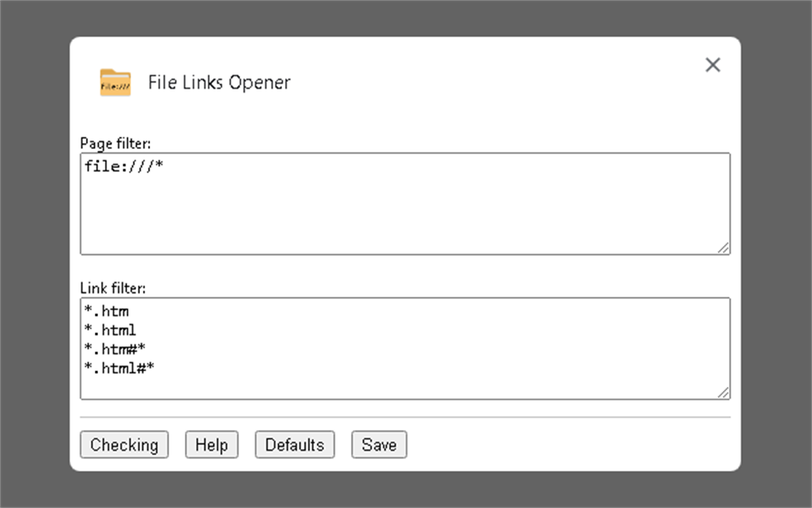Screen dimensions: 812x508
Task: Restore Defaults settings
Action: 294,445
